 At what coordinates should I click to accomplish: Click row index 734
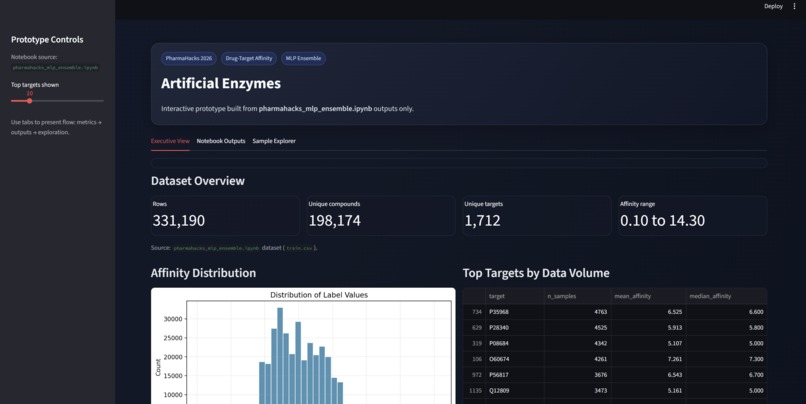(x=474, y=312)
